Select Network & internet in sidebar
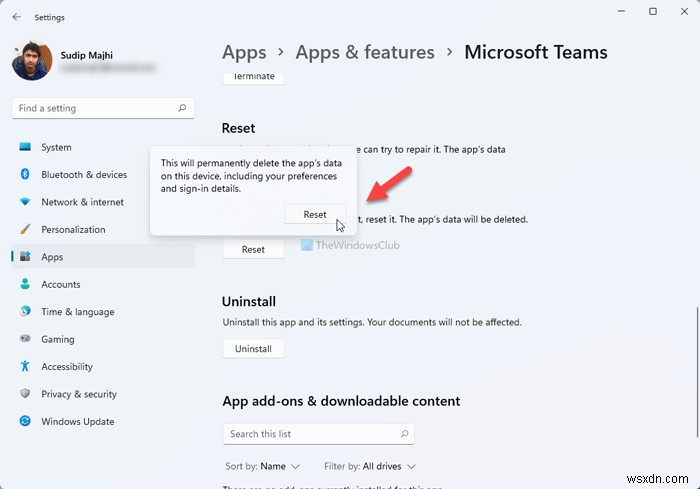This screenshot has width=700, height=489. 103,202
